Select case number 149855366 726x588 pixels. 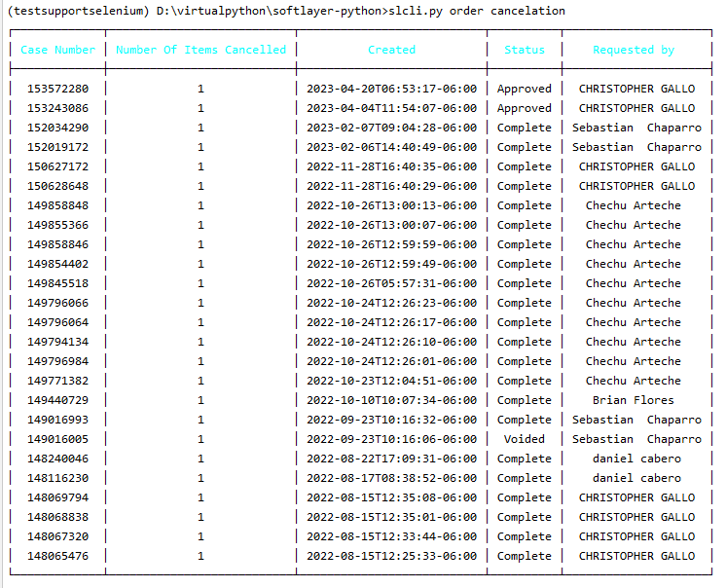[57, 225]
